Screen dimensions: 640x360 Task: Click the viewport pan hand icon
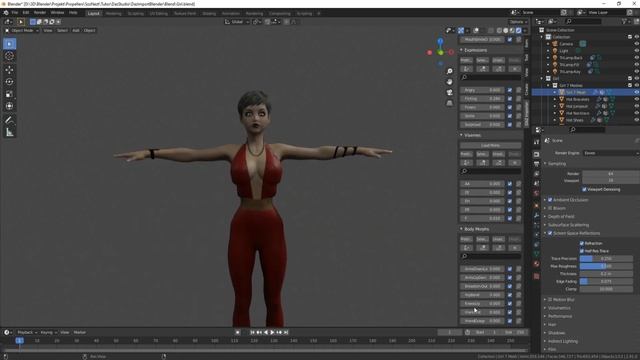tap(449, 82)
